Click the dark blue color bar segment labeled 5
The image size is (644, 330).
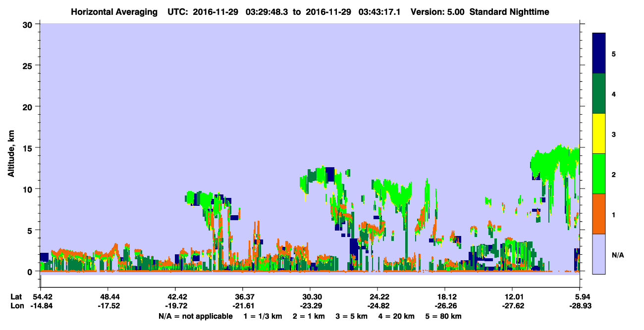pos(599,53)
